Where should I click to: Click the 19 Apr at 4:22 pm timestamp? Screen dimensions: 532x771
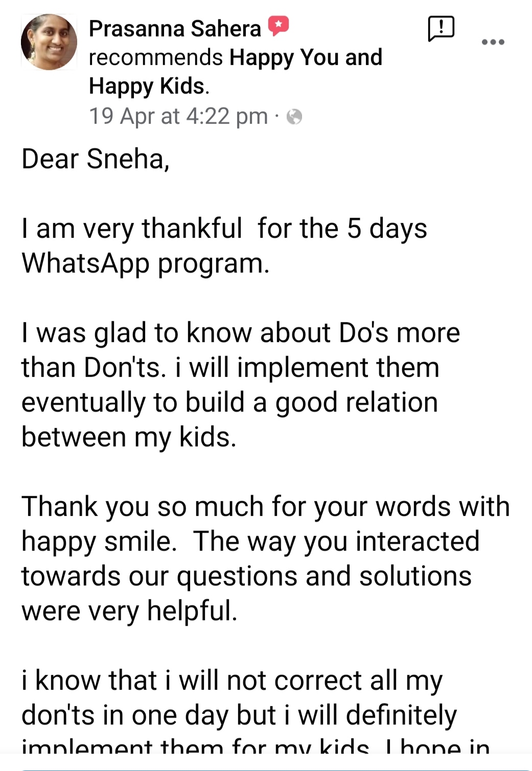[178, 117]
